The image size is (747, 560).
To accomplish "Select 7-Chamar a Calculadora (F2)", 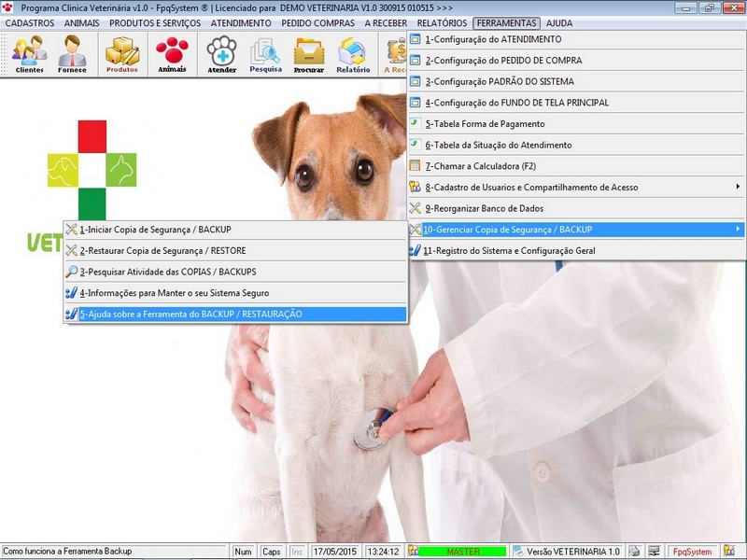I will click(576, 166).
